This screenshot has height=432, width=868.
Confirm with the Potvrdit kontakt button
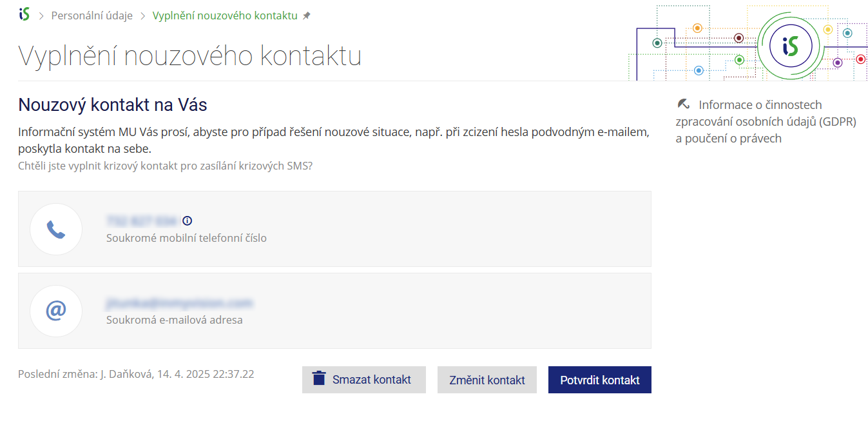tap(599, 380)
